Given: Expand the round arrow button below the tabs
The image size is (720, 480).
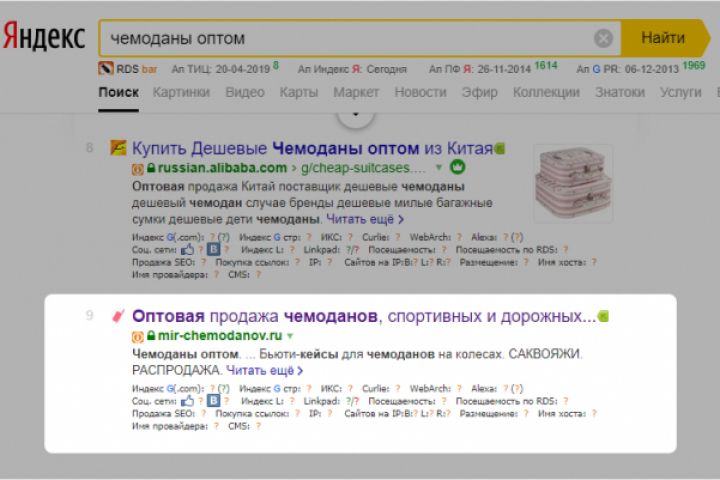Looking at the screenshot, I should pos(355,116).
